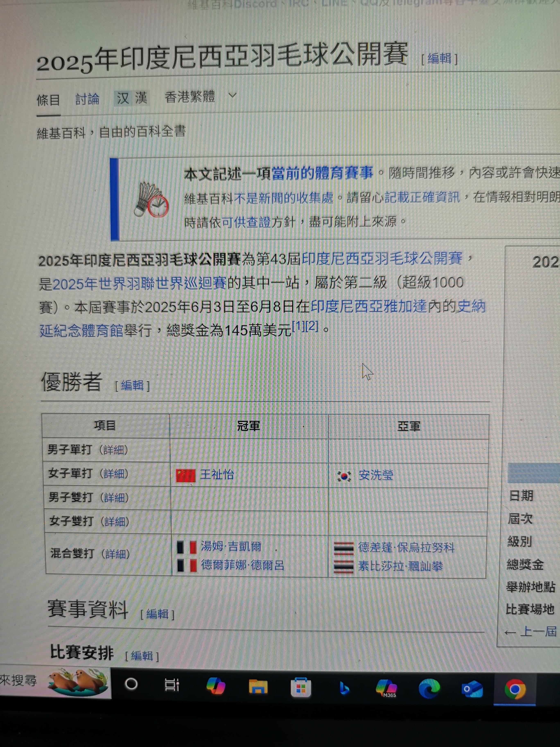Open 印度尼西亞羽毛球公開賽 link in intro
The image size is (560, 747).
point(382,258)
